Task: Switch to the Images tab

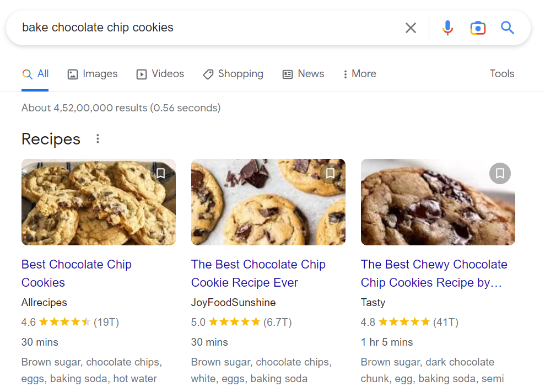Action: (93, 74)
